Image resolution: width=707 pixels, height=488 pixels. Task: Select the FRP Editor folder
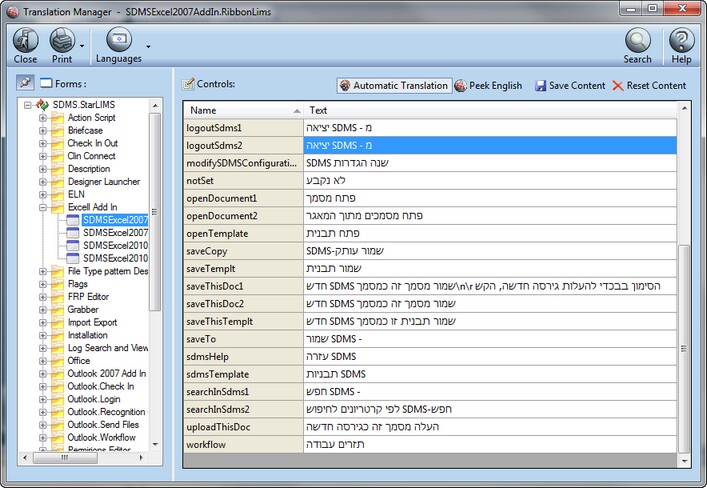(x=88, y=297)
